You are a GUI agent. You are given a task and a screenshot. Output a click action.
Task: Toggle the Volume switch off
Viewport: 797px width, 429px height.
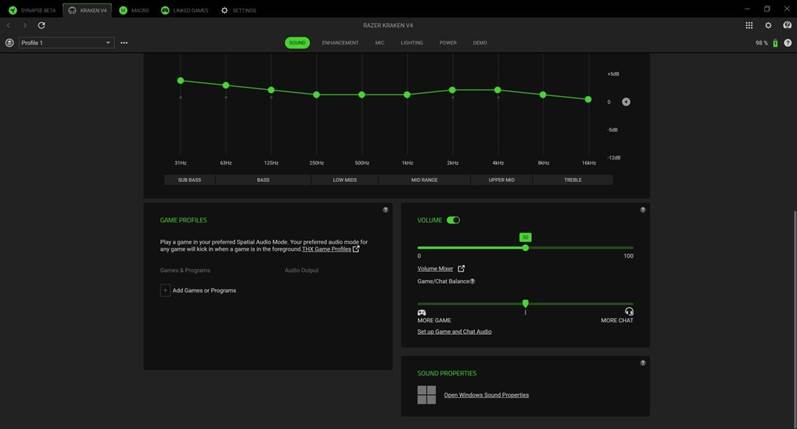point(453,220)
